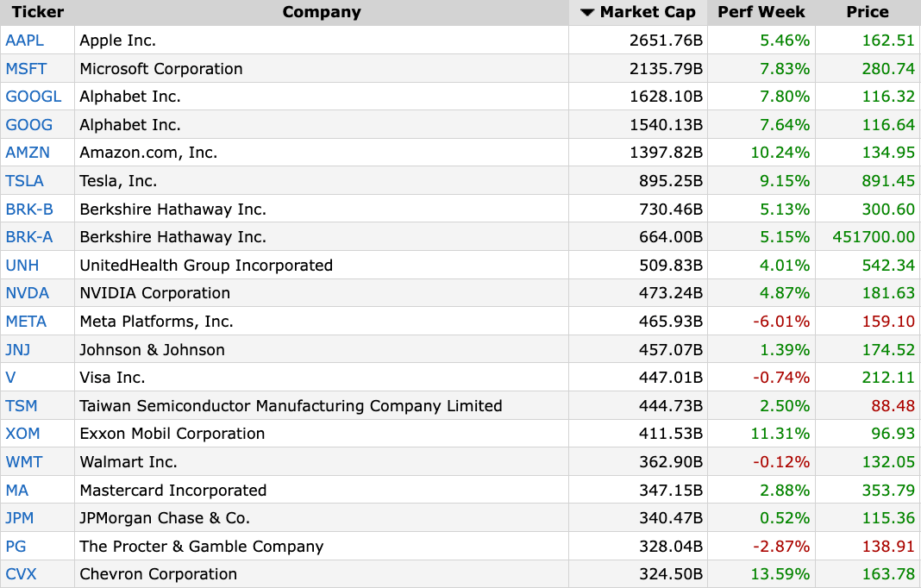Open the AMZN ticker link
This screenshot has width=921, height=588.
[28, 153]
